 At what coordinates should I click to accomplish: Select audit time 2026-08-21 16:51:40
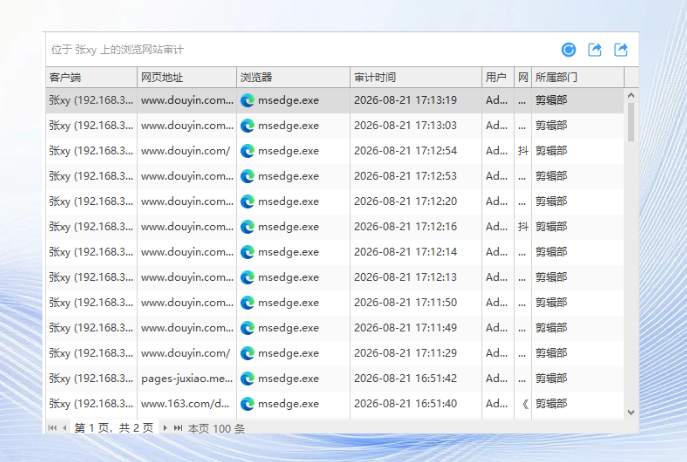point(405,404)
